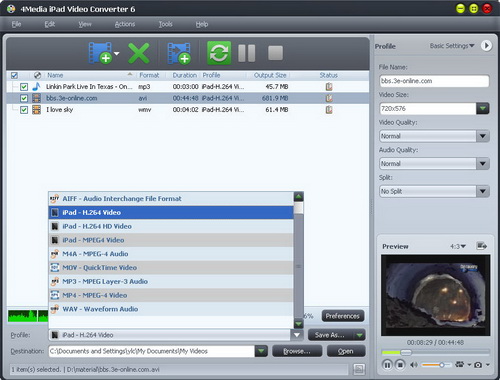Collapse the Profile dropdown list arrow
500x380 pixels.
297,335
